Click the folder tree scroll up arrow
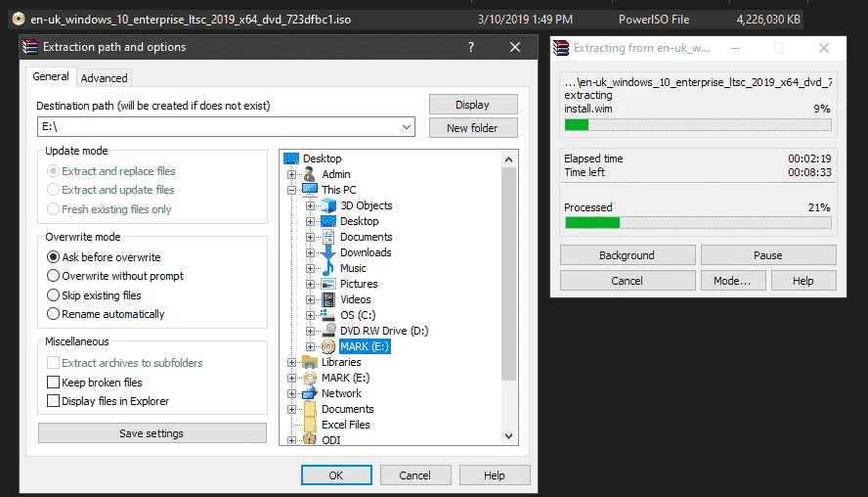The width and height of the screenshot is (868, 497). point(508,159)
